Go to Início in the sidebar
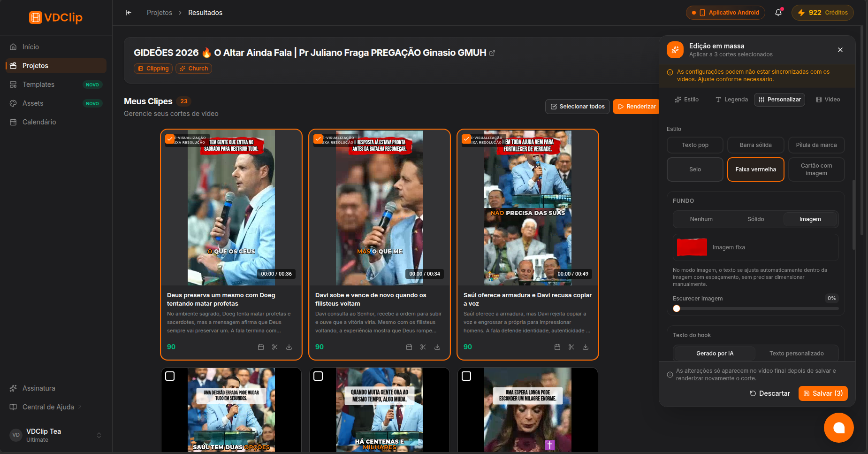This screenshot has height=454, width=868. [x=56, y=47]
